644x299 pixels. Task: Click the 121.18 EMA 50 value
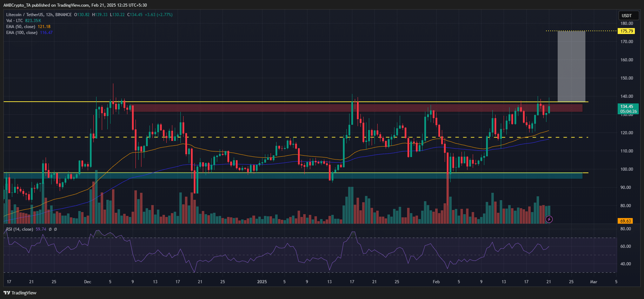[44, 27]
